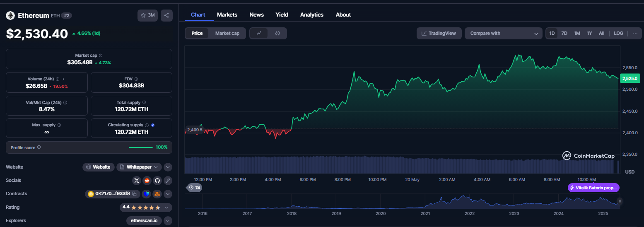The height and width of the screenshot is (227, 644).
Task: Open the etherscan.io explorer link
Action: tap(144, 220)
